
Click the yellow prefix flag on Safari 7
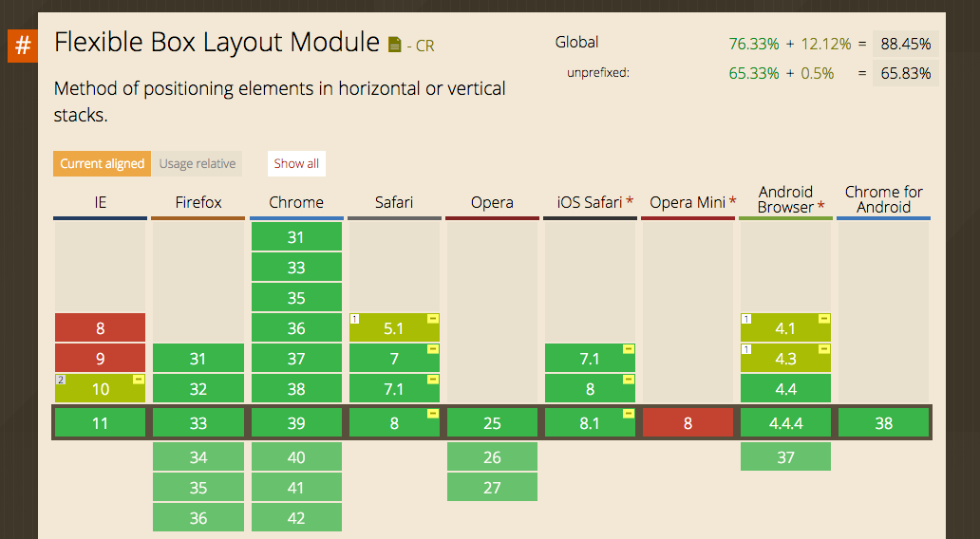click(432, 349)
